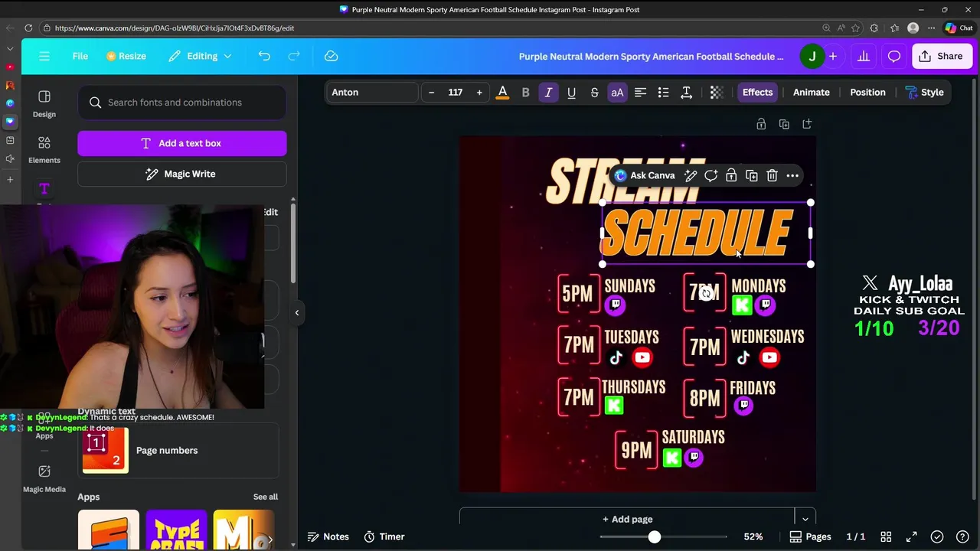Viewport: 980px width, 551px height.
Task: Open the Anton font dropdown
Action: [x=372, y=92]
